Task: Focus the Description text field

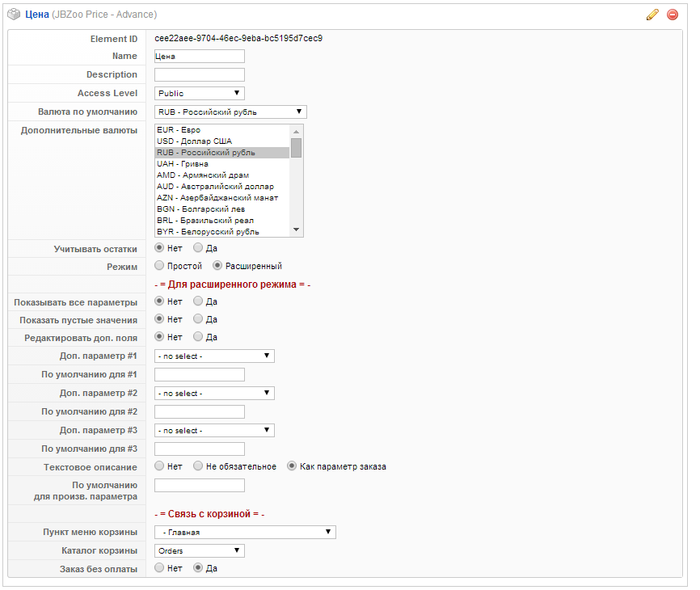Action: click(x=199, y=74)
